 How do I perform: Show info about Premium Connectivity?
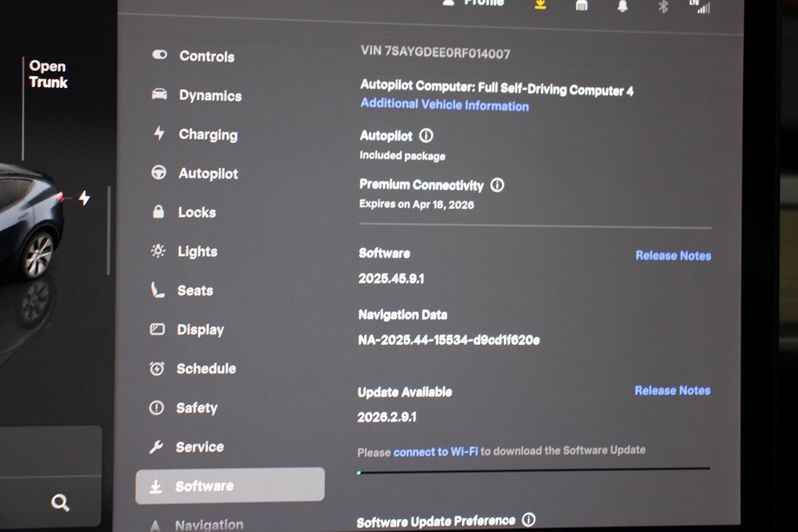[x=497, y=185]
